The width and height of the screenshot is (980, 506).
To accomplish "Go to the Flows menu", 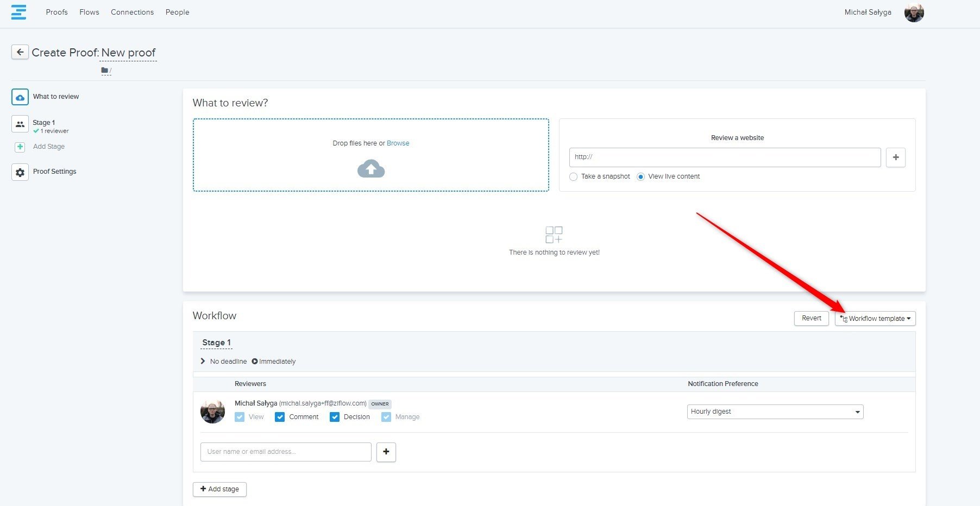I will (x=89, y=12).
